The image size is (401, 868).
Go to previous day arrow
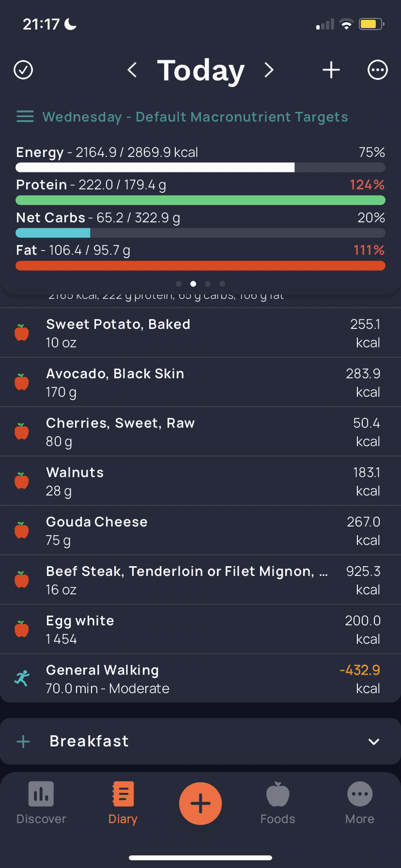pyautogui.click(x=132, y=70)
